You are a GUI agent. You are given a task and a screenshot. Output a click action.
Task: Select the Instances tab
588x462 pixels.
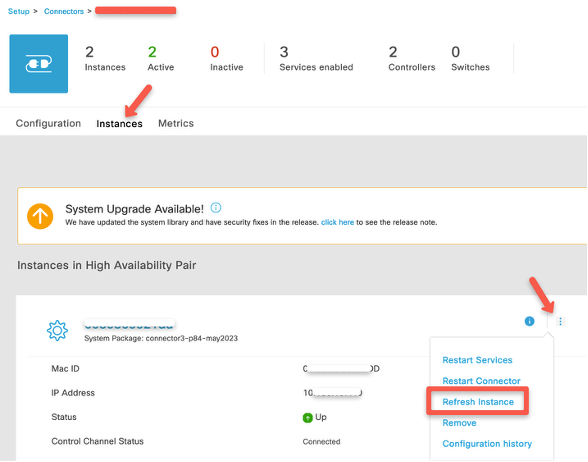[119, 124]
